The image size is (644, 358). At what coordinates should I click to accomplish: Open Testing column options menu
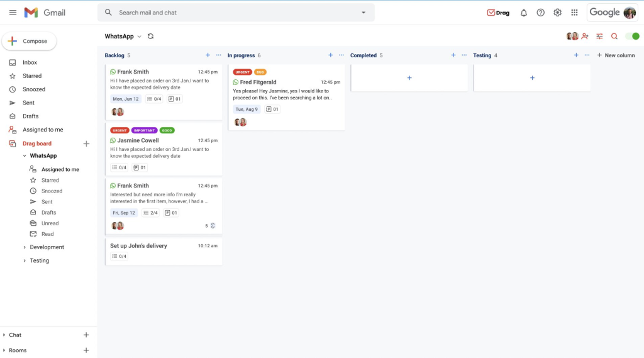pyautogui.click(x=587, y=55)
